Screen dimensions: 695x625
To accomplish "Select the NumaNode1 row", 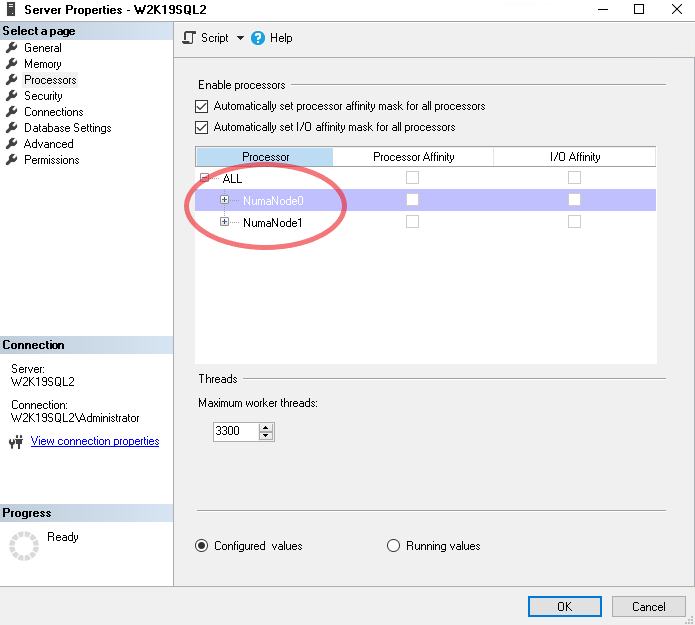I will point(426,222).
